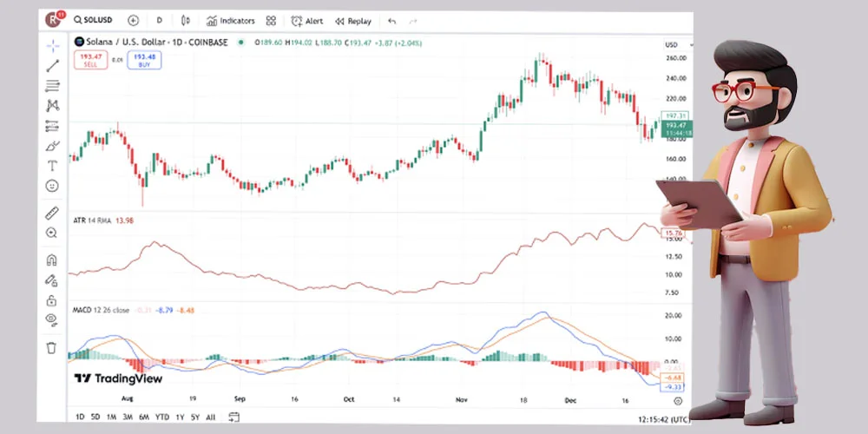Switch to the 6M date range
868x434 pixels.
[x=144, y=417]
